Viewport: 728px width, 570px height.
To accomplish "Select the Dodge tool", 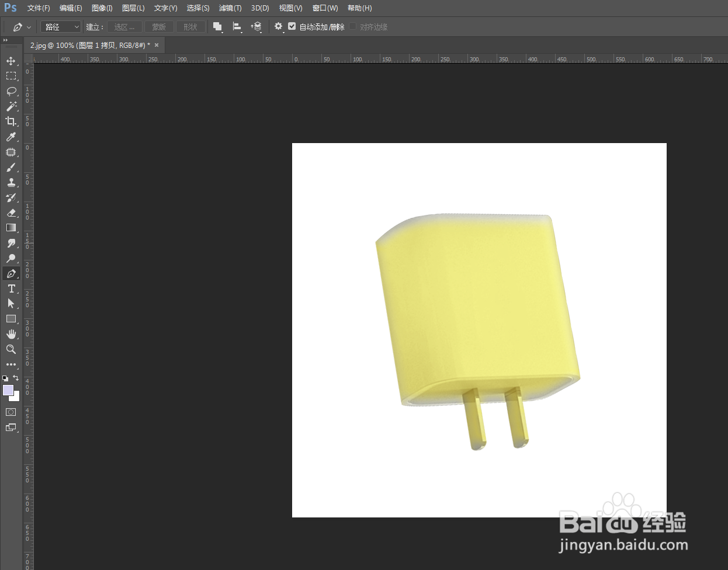I will pos(11,258).
